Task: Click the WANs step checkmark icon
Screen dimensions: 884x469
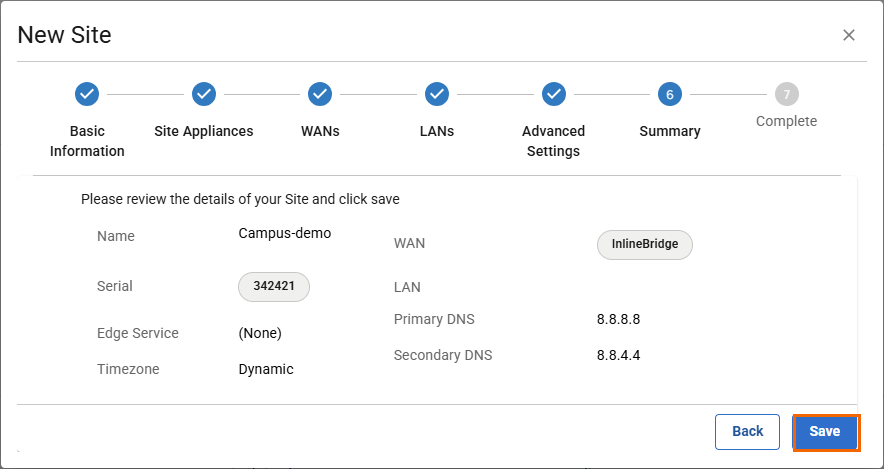Action: (320, 94)
